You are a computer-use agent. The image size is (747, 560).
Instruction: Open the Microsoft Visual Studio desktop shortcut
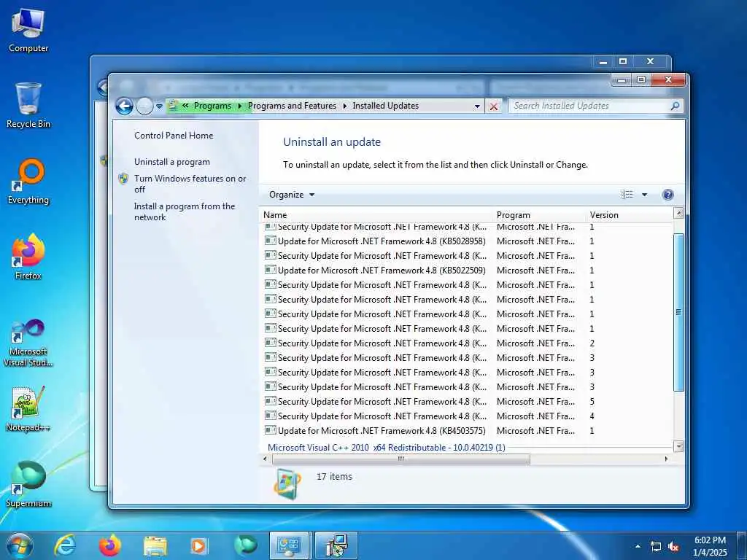28,343
